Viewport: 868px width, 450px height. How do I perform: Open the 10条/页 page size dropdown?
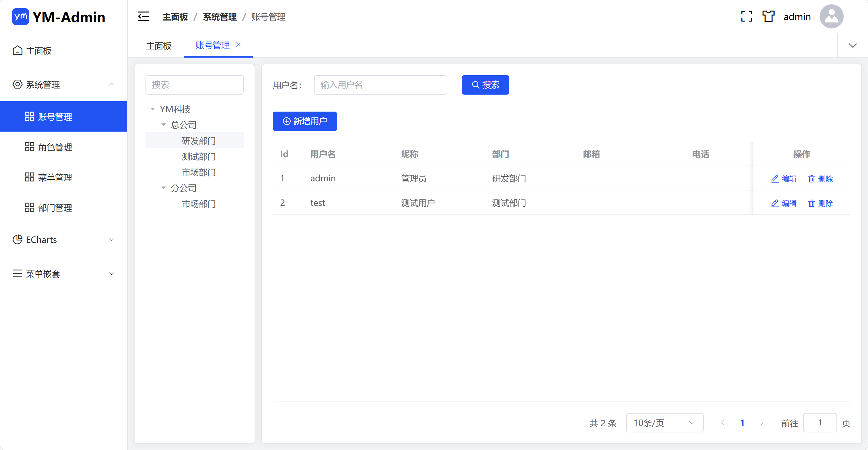[664, 423]
